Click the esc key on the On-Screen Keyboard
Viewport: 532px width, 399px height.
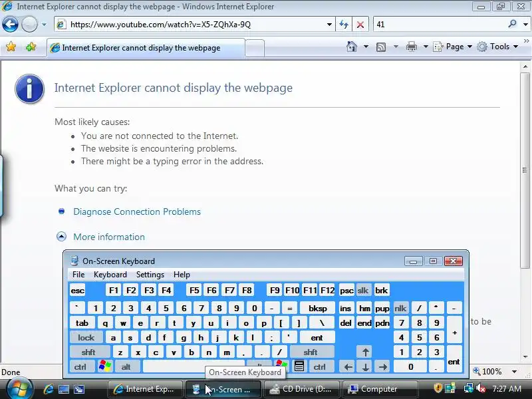tap(77, 291)
